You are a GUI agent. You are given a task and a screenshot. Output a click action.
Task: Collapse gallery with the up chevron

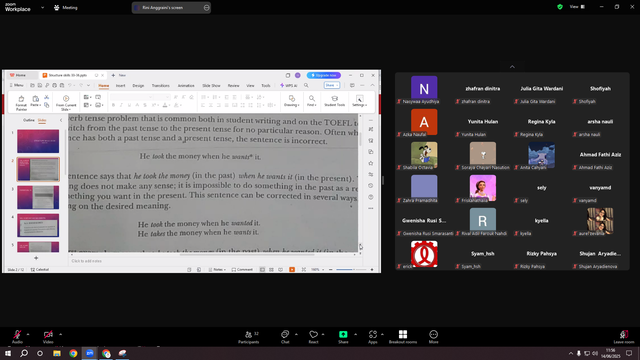tap(512, 67)
